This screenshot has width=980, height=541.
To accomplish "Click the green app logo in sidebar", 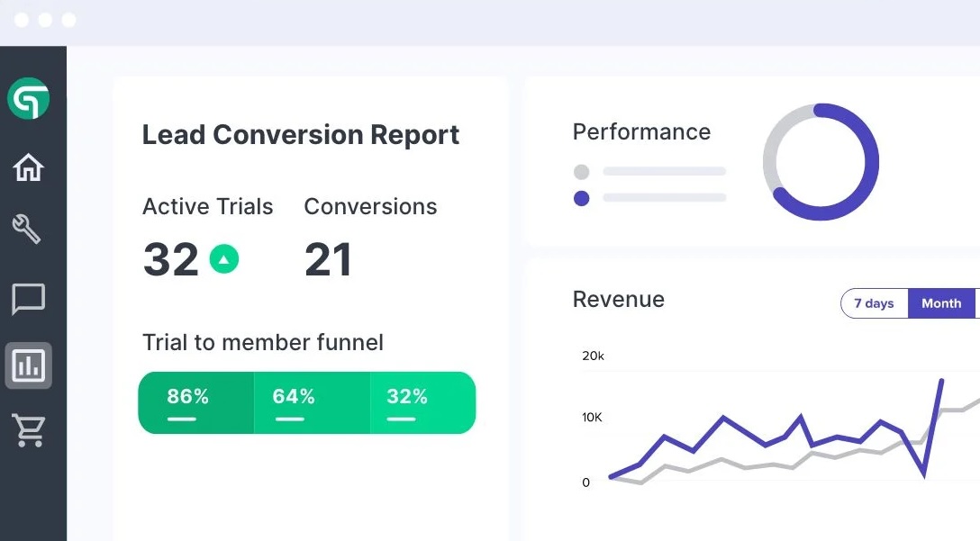I will click(x=29, y=99).
